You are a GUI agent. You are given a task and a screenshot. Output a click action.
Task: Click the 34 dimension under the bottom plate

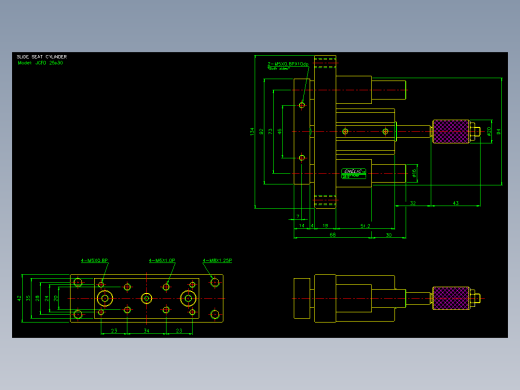point(147,331)
